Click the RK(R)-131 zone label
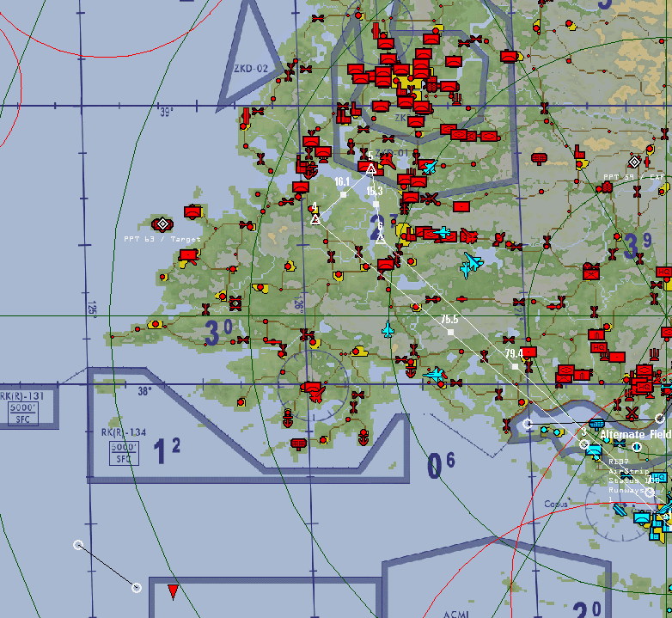The height and width of the screenshot is (618, 672). 21,396
